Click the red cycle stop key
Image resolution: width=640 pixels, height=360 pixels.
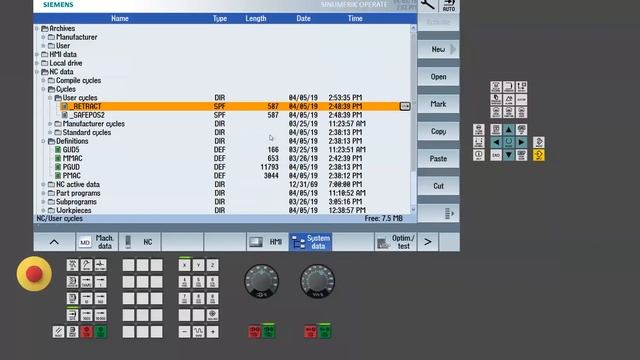click(87, 331)
